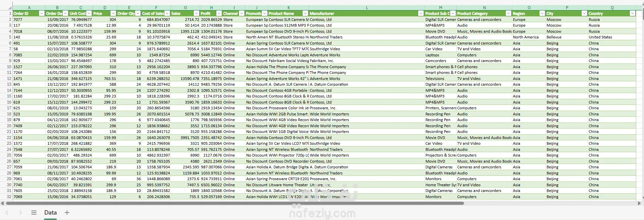644x220 pixels.
Task: Open the Promotion filter dropdown
Action: [x=265, y=13]
